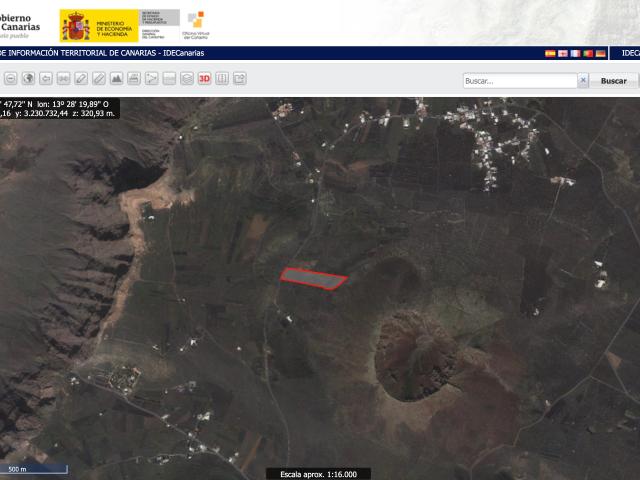This screenshot has width=640, height=480.
Task: Click the 500 m scale bar
Action: 33,469
